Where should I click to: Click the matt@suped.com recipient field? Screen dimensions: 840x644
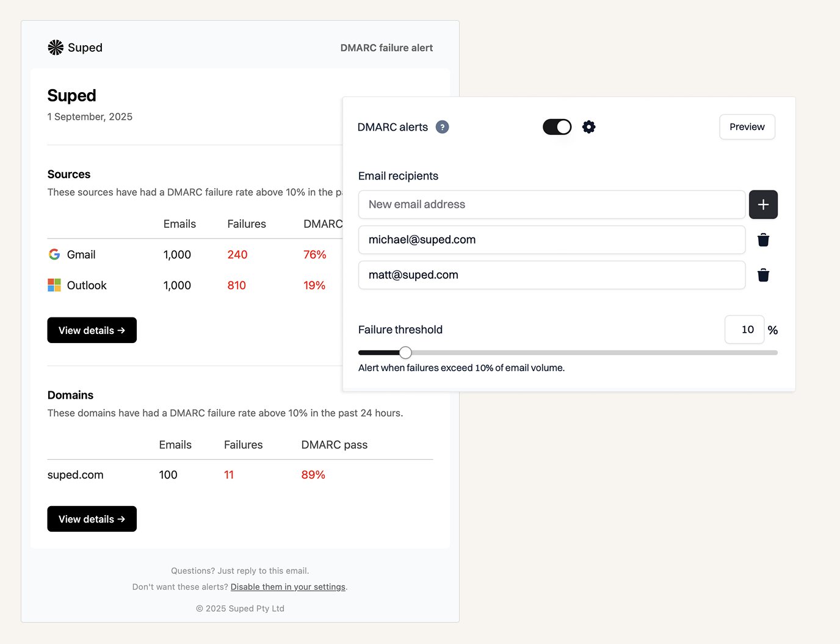point(551,275)
